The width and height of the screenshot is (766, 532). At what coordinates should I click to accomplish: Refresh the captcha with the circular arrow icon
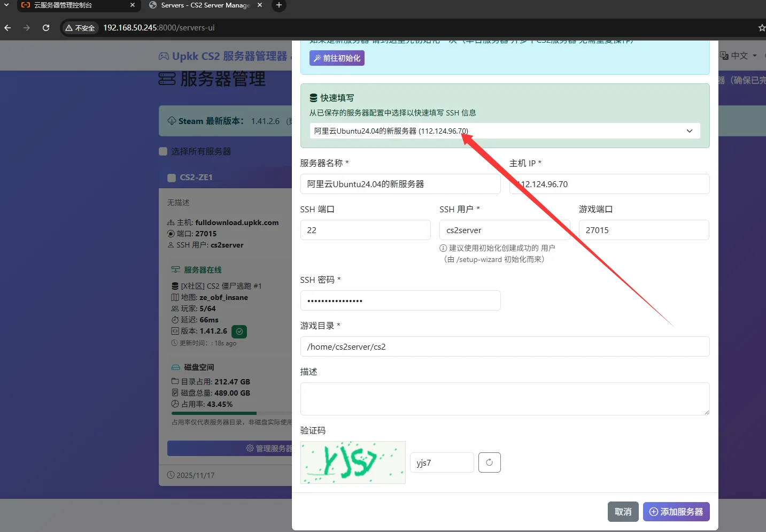pos(489,462)
